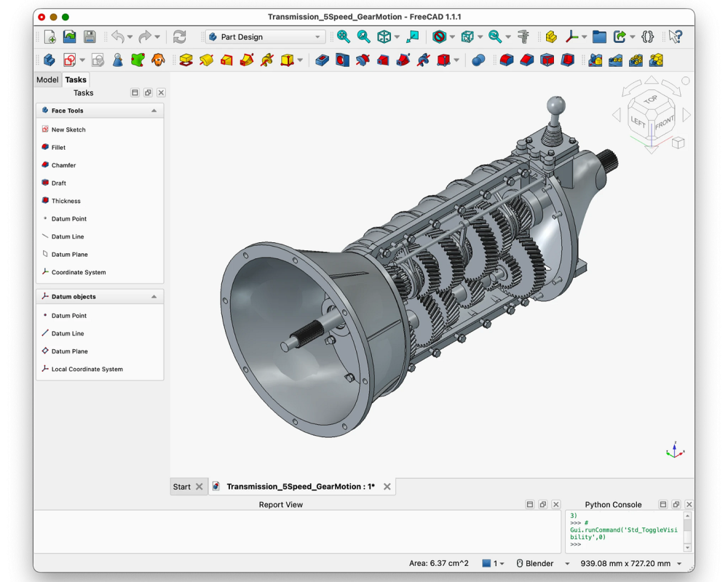Close the Start tab with its X
728x582 pixels.
pos(199,487)
